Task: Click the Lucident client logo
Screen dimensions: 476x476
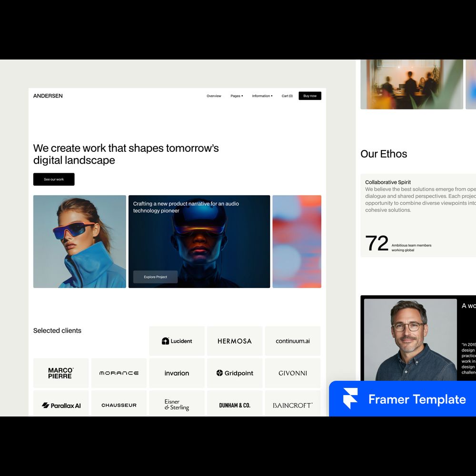Action: pyautogui.click(x=177, y=341)
